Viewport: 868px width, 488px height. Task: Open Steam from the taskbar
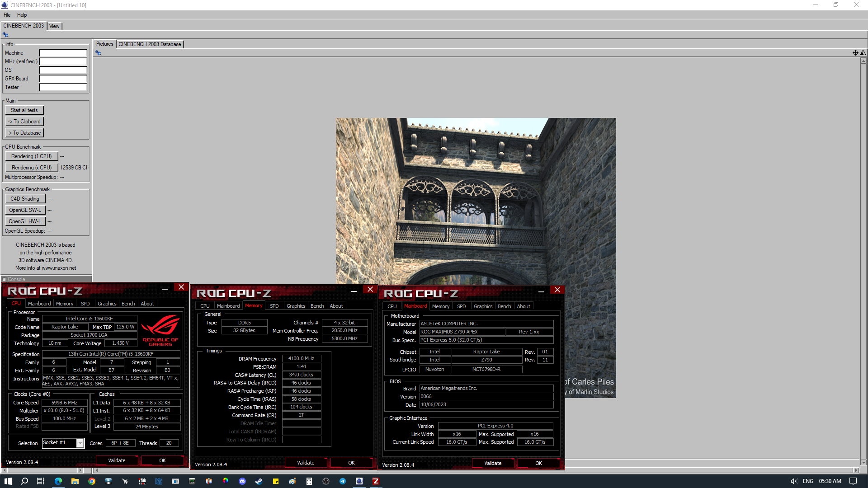pos(259,481)
